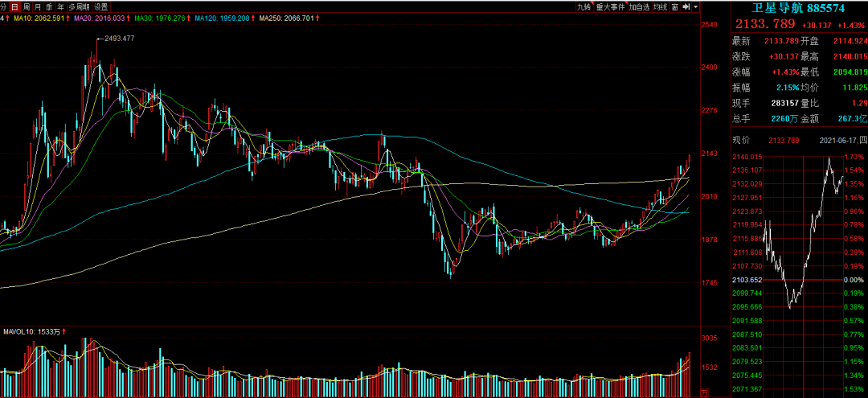Select the 月 monthly period
Screen dimensions: 868x398
[x=37, y=6]
